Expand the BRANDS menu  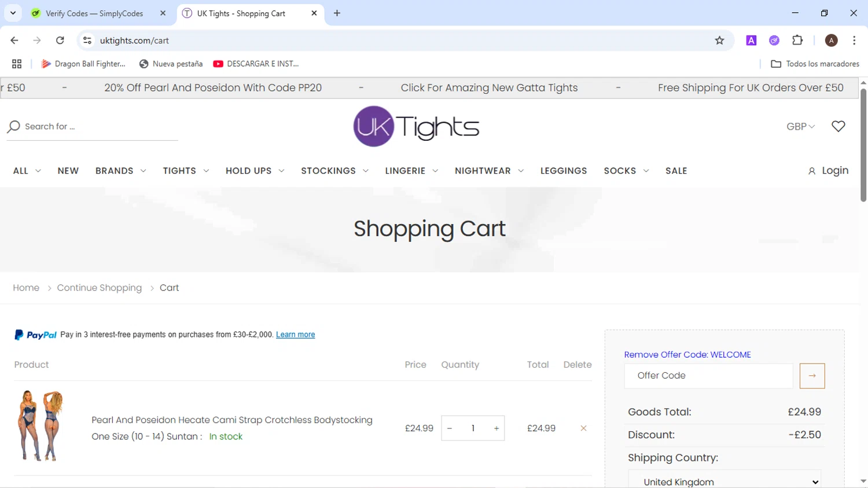click(121, 171)
